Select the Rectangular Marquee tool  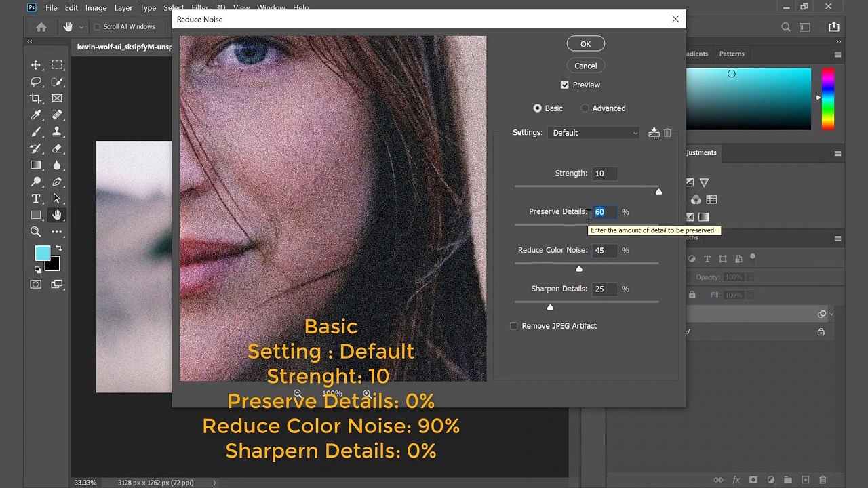[x=57, y=65]
